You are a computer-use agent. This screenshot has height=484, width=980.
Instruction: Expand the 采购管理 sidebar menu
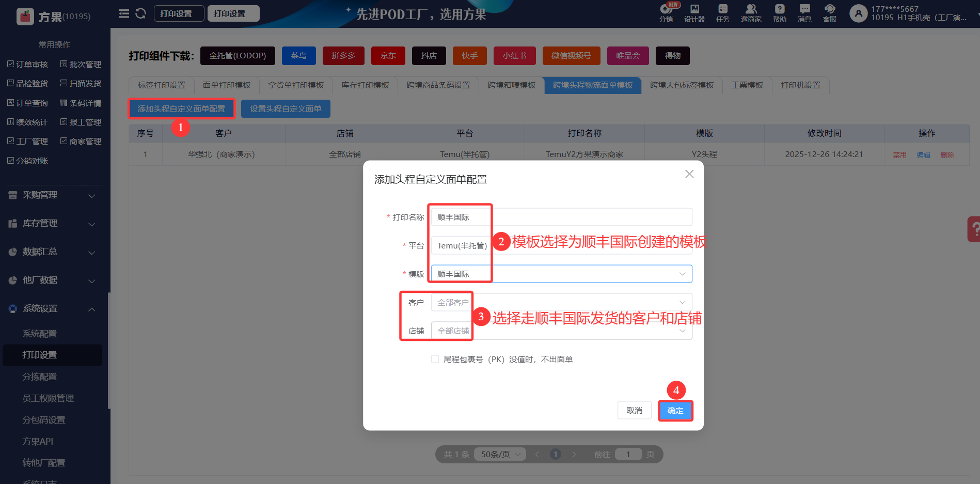point(52,195)
